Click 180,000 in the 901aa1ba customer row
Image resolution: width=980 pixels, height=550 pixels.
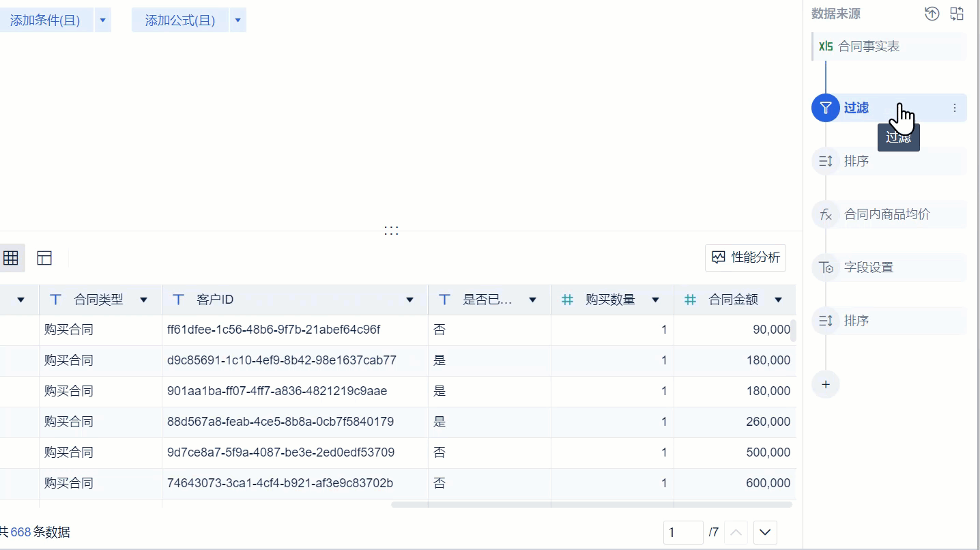768,391
